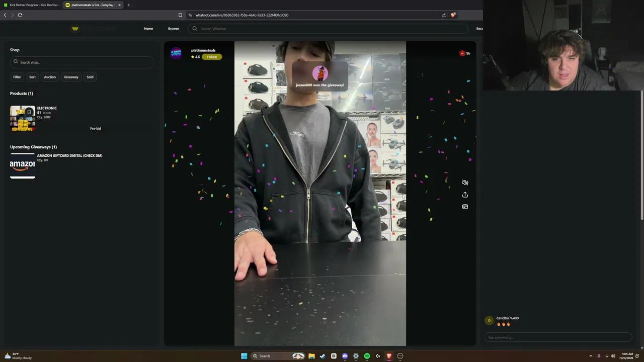
Task: Click the Search shop field
Action: pyautogui.click(x=82, y=62)
